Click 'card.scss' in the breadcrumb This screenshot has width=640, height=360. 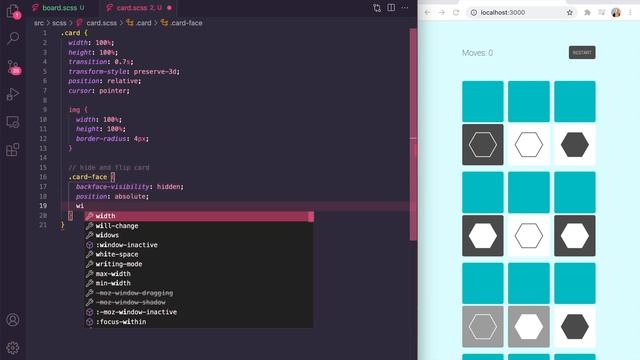coord(101,23)
